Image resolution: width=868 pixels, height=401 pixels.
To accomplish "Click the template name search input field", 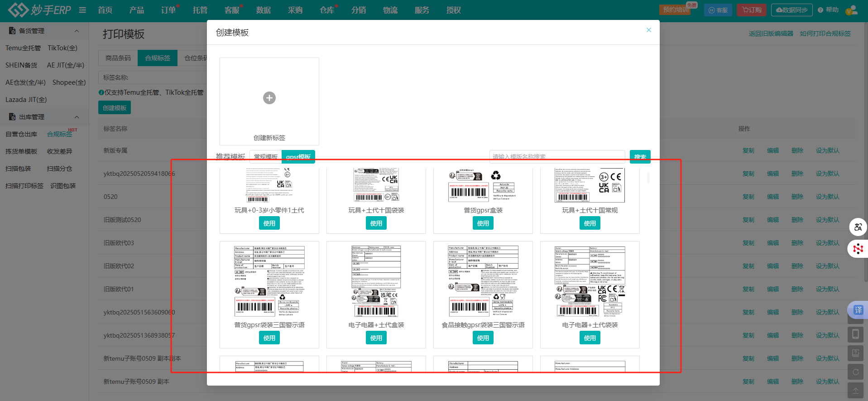I will click(x=557, y=156).
